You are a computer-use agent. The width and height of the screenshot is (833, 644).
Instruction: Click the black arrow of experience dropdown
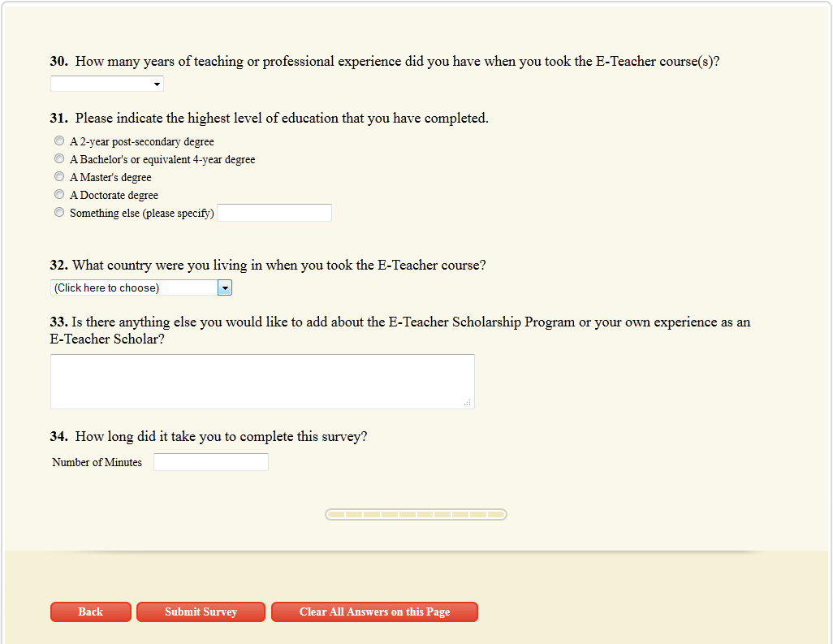coord(156,84)
